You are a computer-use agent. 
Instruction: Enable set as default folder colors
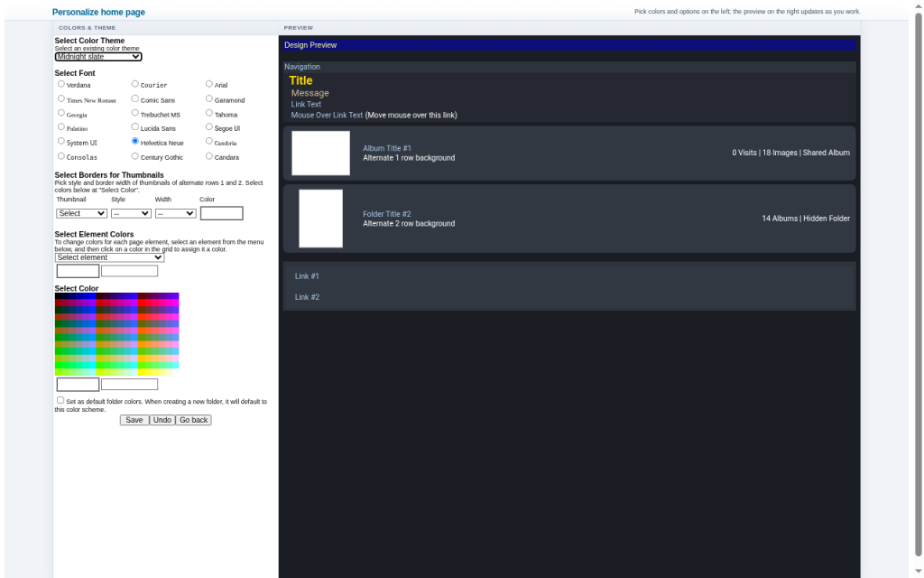pyautogui.click(x=60, y=400)
